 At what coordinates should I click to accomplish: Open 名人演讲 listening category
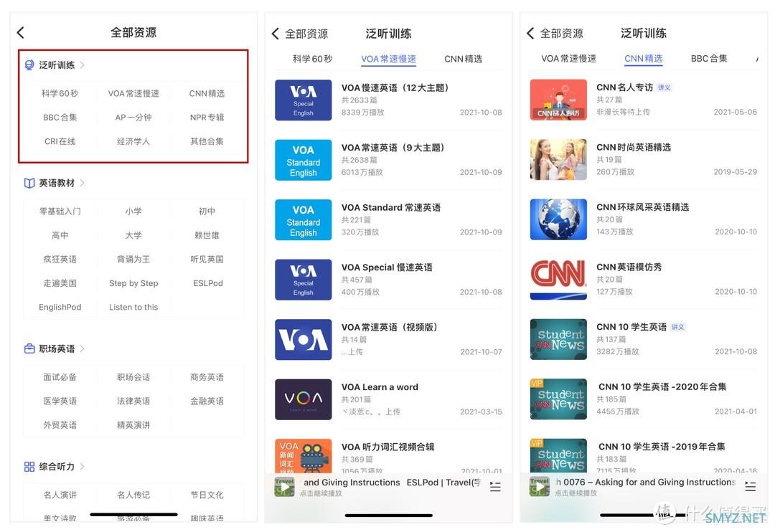point(60,495)
